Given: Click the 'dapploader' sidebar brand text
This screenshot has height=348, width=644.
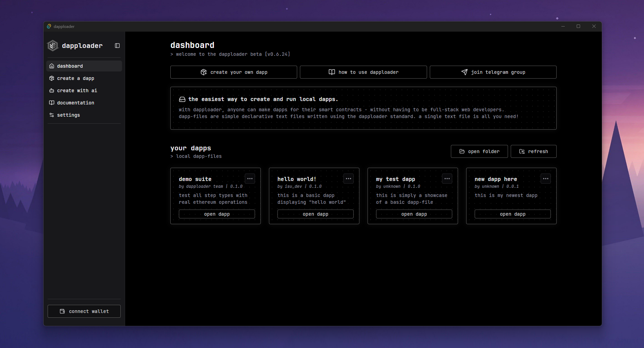Looking at the screenshot, I should point(82,46).
